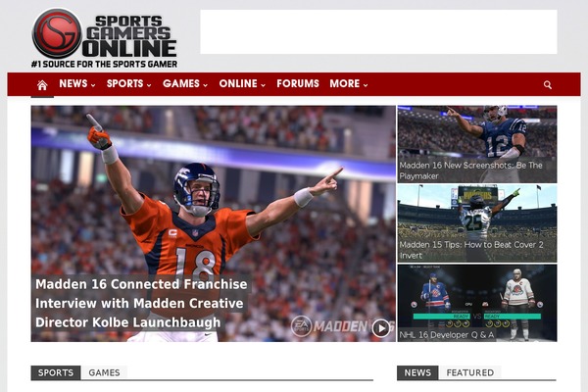Open Madden 16 New Screenshots article
This screenshot has width=588, height=392.
point(470,171)
